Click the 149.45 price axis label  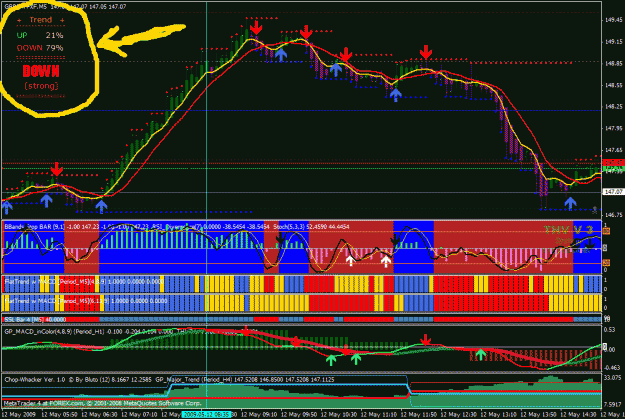(613, 20)
